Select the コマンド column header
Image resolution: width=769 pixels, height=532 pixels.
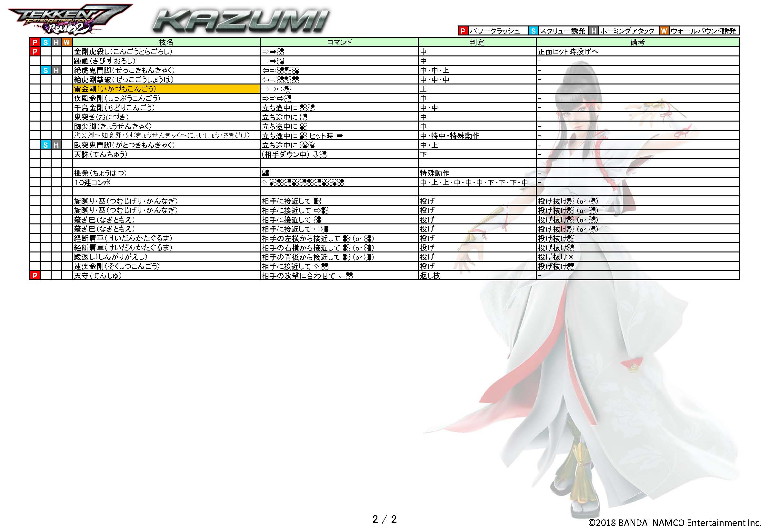(339, 42)
